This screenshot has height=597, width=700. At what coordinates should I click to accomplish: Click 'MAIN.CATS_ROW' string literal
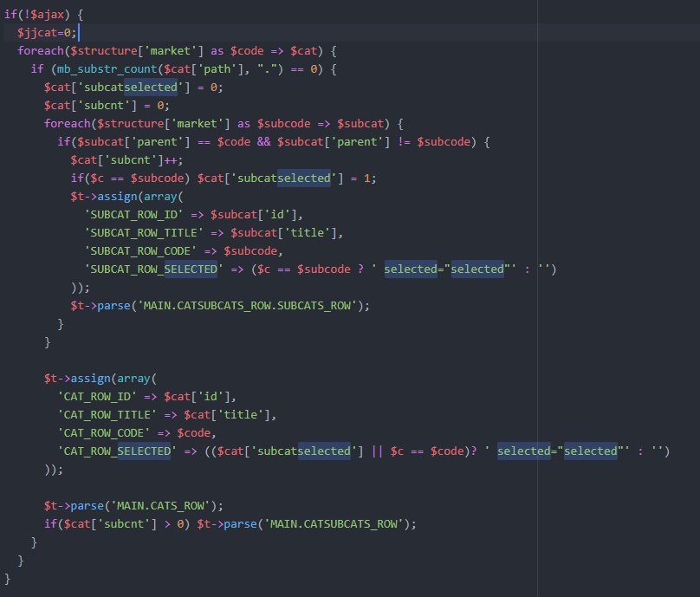(x=159, y=506)
